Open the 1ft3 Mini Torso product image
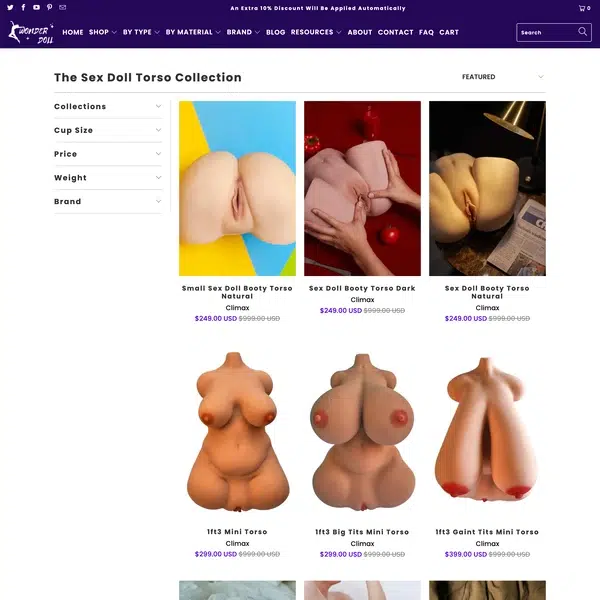Viewport: 600px width, 600px height. 237,432
